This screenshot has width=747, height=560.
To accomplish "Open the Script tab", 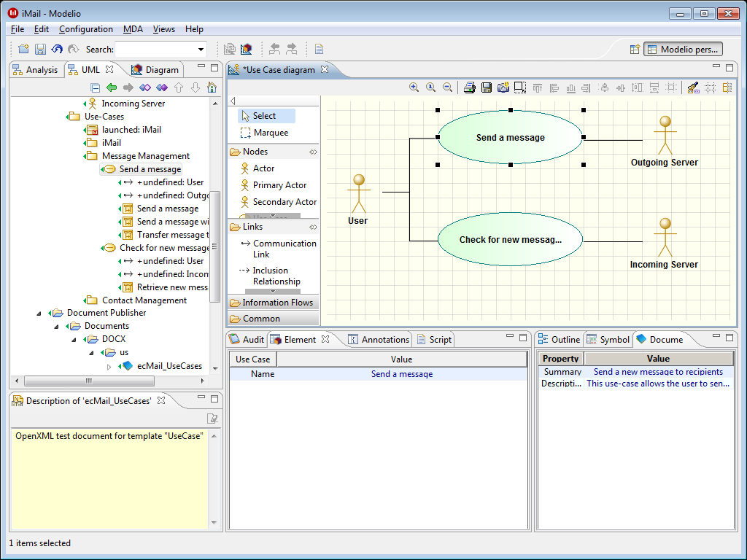I will pos(435,340).
